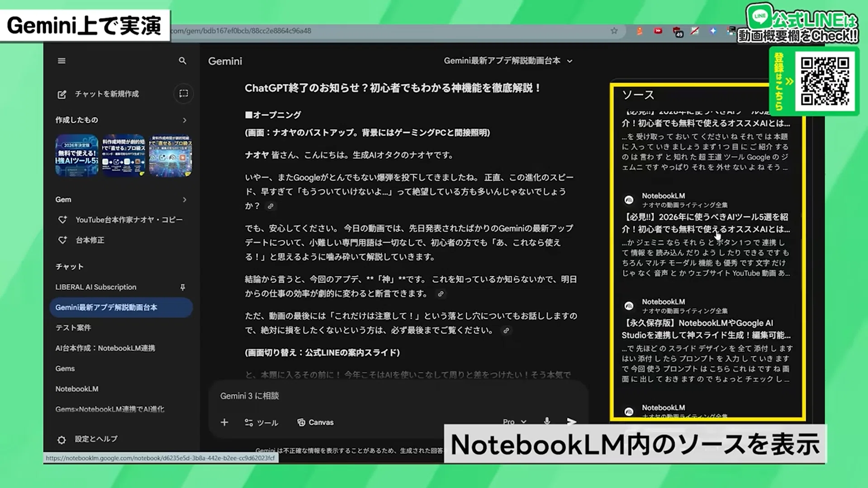Click the blue sparkle extension icon
This screenshot has height=488, width=868.
(x=713, y=31)
